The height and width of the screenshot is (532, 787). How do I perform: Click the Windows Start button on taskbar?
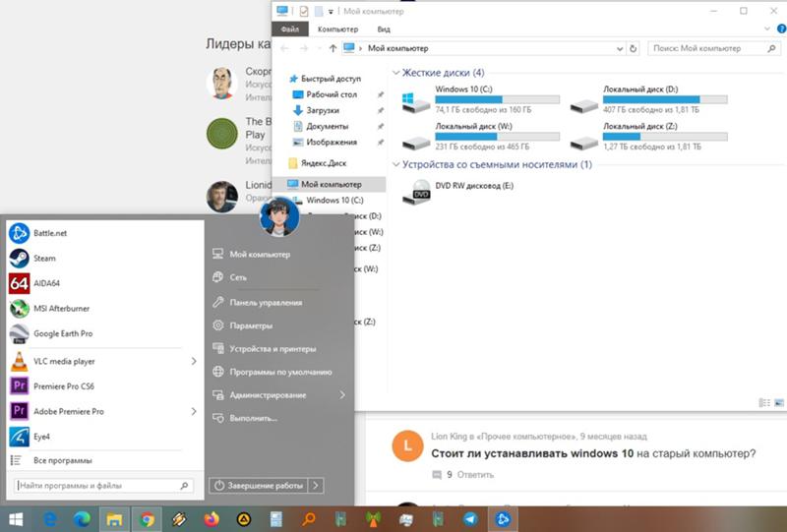coord(16,519)
